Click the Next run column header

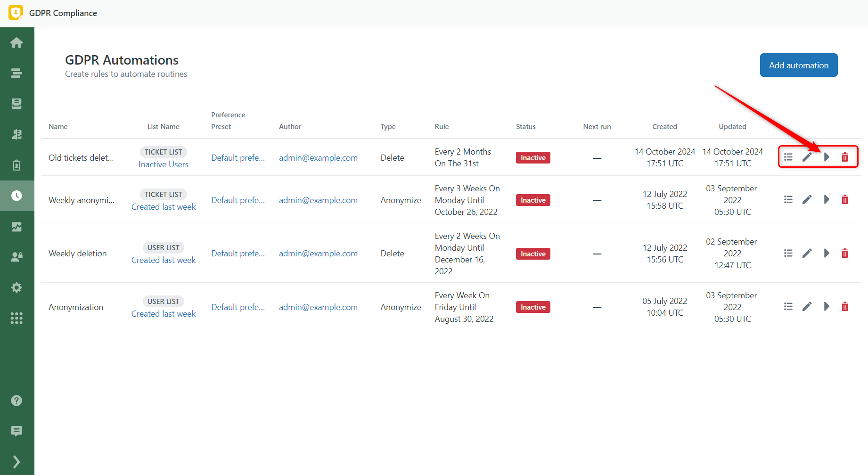click(x=597, y=127)
